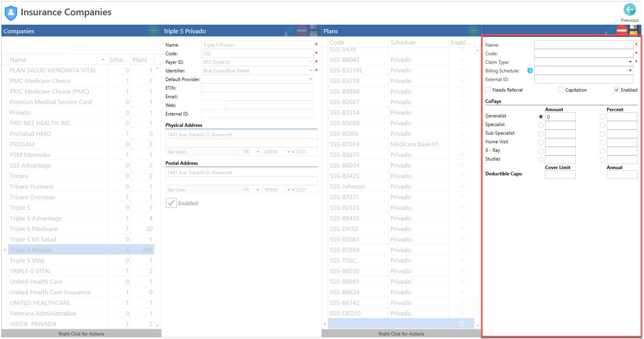Select plan SSS-B7074 in the Plans list

[x=401, y=144]
